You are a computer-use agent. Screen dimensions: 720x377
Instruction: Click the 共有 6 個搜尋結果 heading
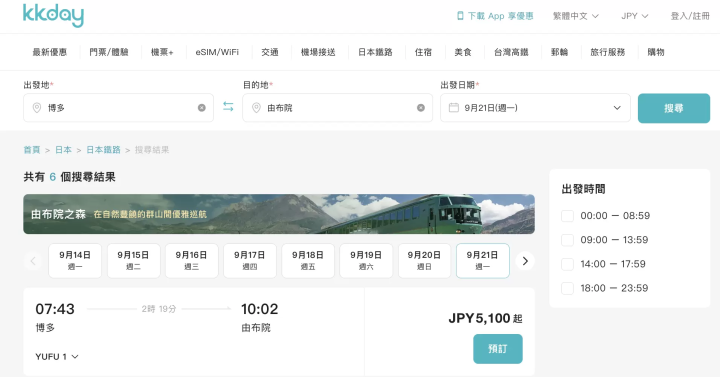(x=69, y=177)
